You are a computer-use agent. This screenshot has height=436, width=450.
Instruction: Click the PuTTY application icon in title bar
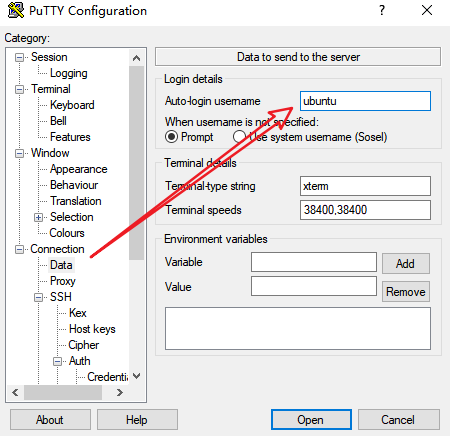click(x=16, y=10)
